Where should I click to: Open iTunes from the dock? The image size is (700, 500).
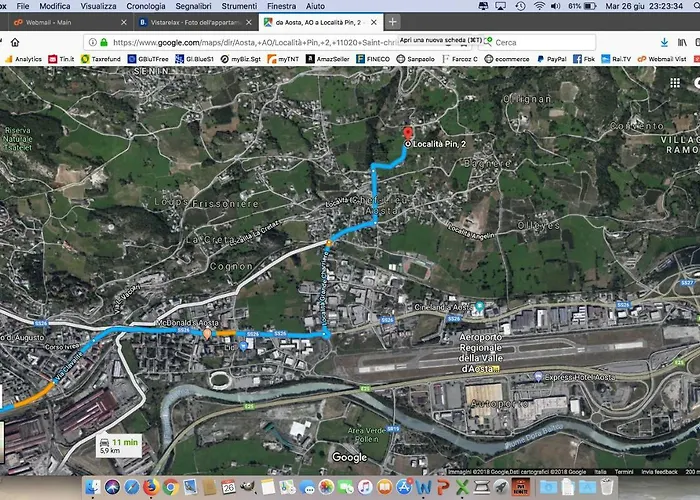365,487
